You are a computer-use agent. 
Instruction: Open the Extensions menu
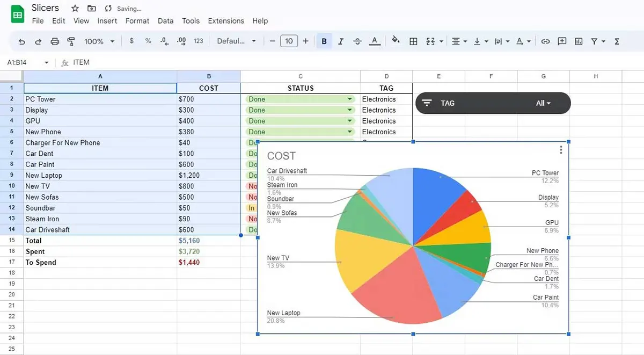pyautogui.click(x=226, y=21)
